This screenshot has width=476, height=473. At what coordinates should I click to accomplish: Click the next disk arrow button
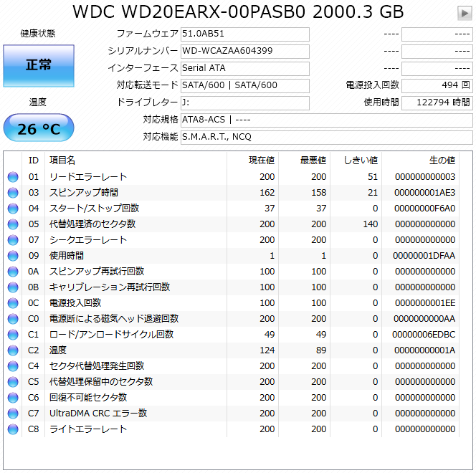tap(465, 13)
